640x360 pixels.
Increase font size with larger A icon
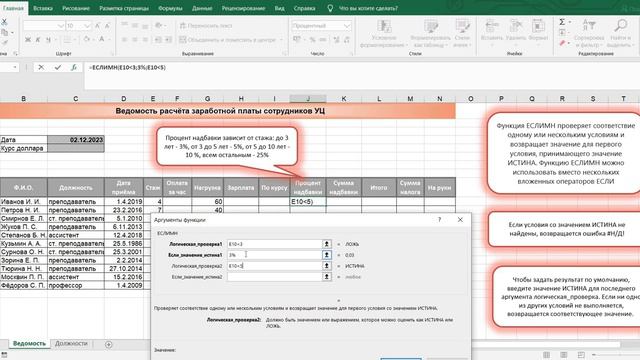click(x=98, y=26)
